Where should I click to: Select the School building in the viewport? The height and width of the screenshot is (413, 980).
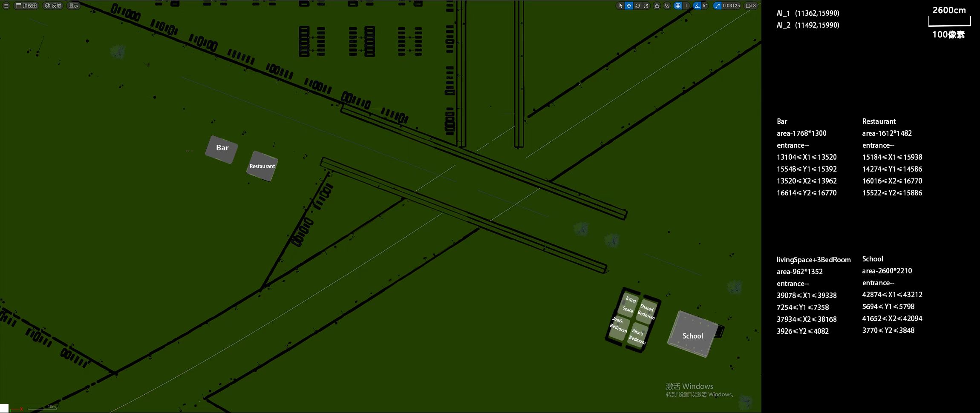693,334
